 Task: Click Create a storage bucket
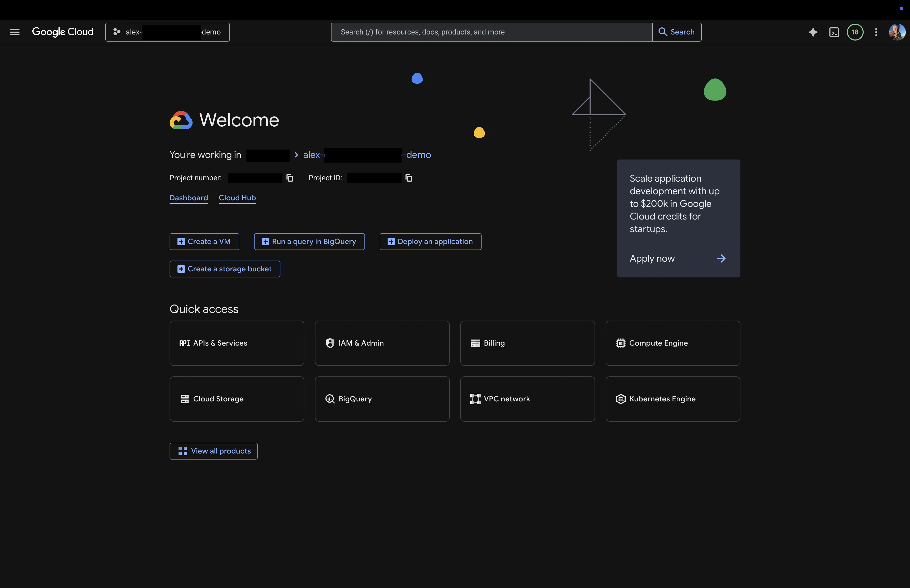pyautogui.click(x=225, y=269)
